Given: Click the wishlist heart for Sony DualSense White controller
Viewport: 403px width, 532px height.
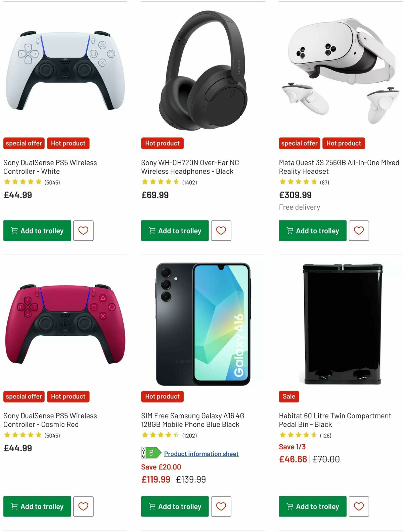Looking at the screenshot, I should pyautogui.click(x=83, y=231).
